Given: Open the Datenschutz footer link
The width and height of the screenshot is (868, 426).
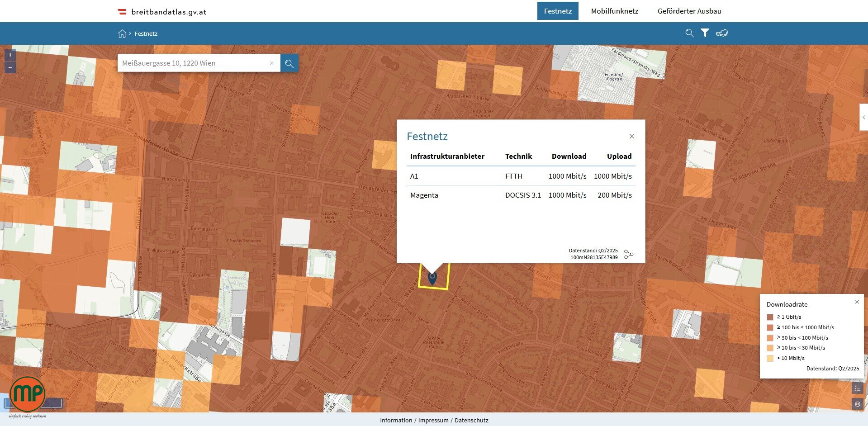Looking at the screenshot, I should (x=471, y=420).
